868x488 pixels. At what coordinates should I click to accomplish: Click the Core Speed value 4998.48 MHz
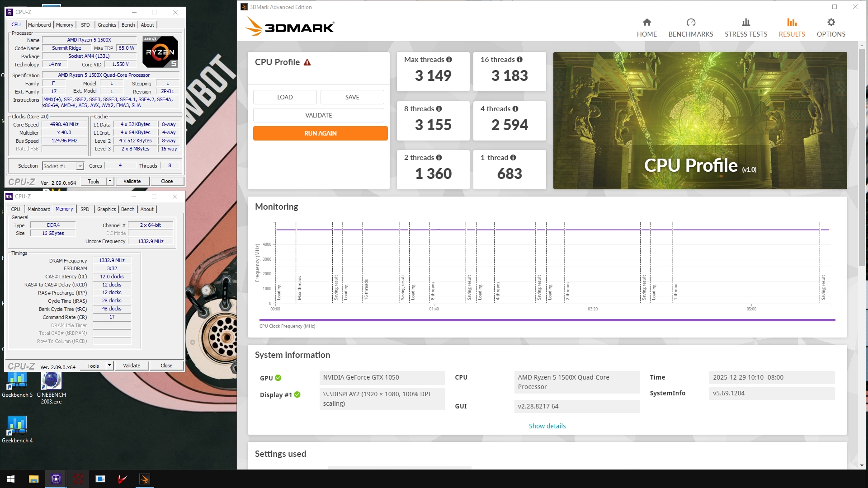64,124
